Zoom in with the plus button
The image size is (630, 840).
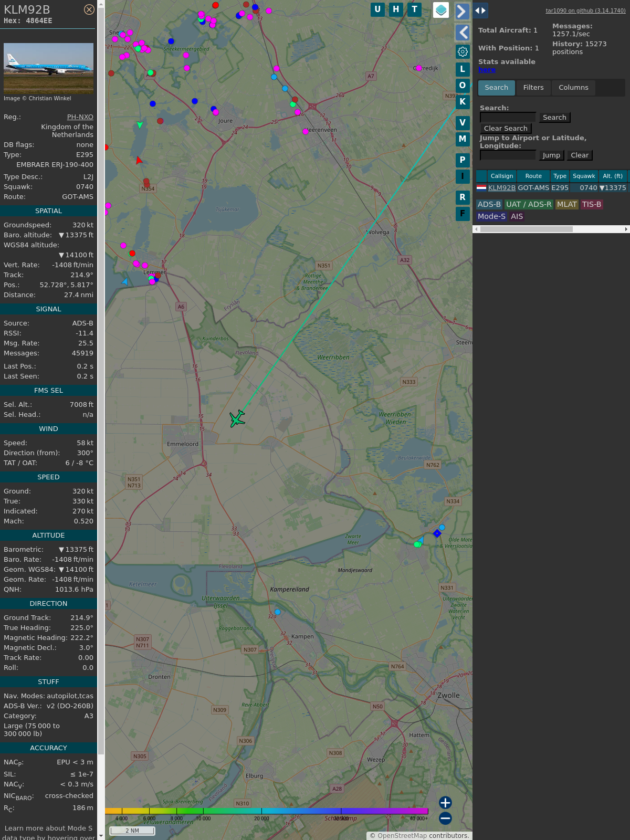coord(445,802)
